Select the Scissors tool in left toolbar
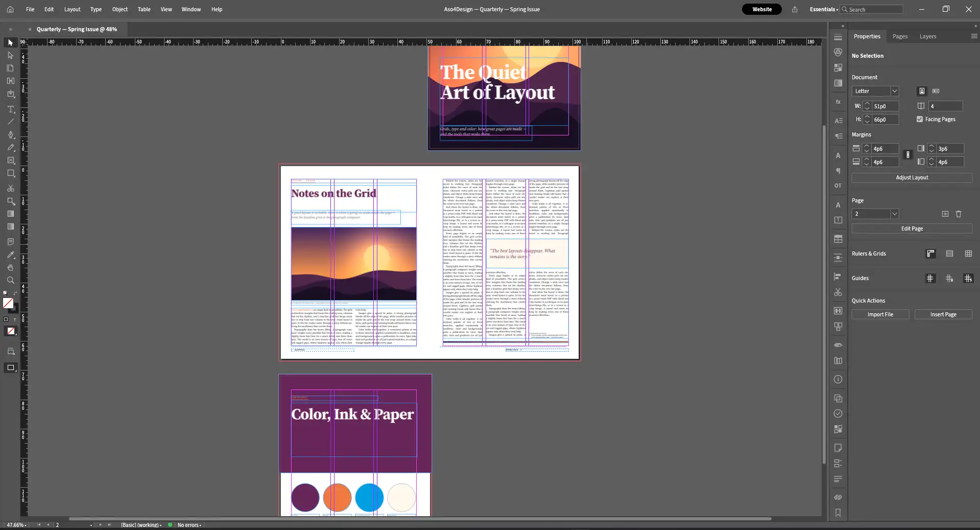 pos(10,189)
